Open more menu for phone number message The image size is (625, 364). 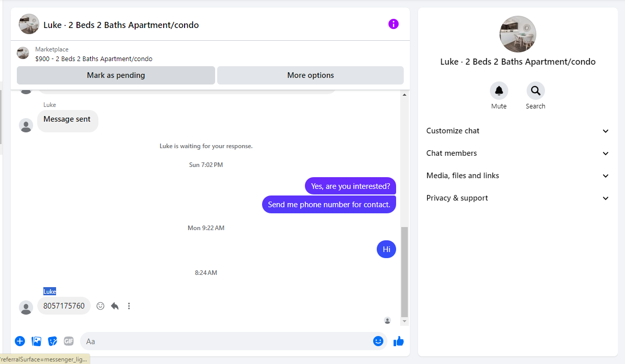pos(129,306)
